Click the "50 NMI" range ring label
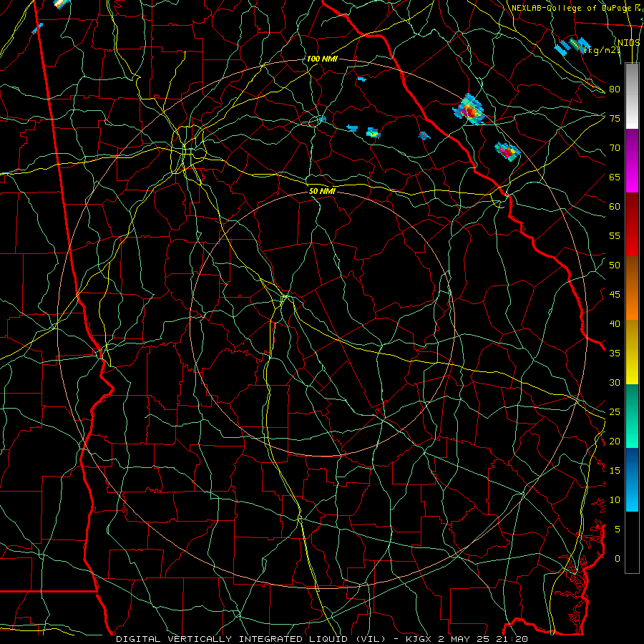The height and width of the screenshot is (644, 644). click(322, 191)
